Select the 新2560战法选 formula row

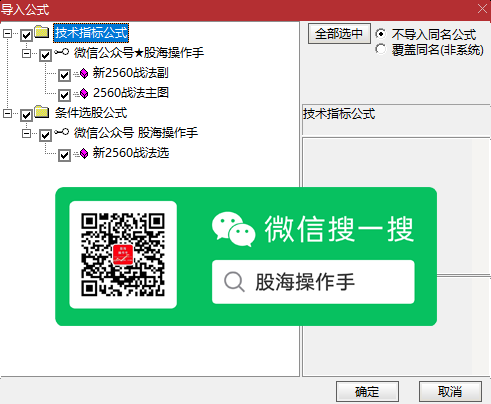click(x=131, y=153)
